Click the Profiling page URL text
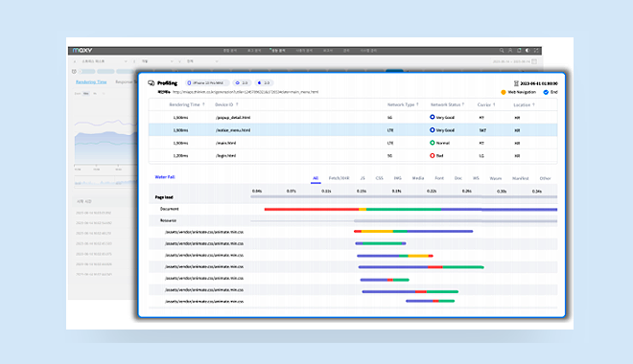Image resolution: width=633 pixels, height=364 pixels. point(245,92)
